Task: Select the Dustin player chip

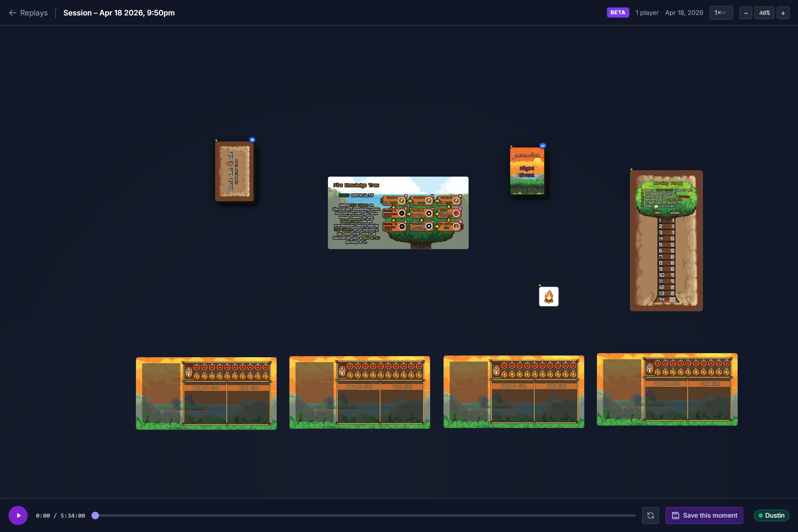Action: point(771,516)
